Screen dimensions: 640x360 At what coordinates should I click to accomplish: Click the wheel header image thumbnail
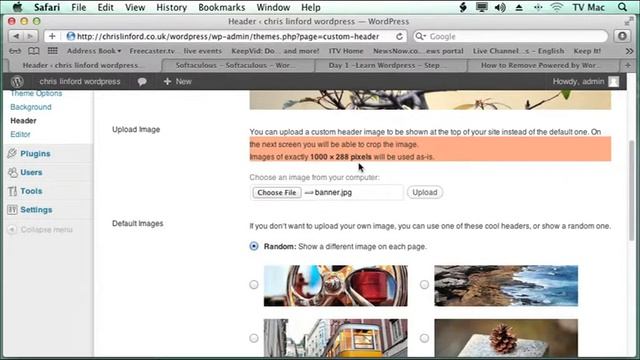pos(336,286)
